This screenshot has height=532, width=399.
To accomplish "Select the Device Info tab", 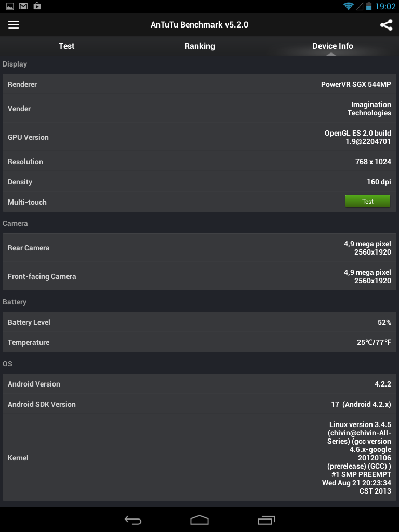I will [x=332, y=46].
